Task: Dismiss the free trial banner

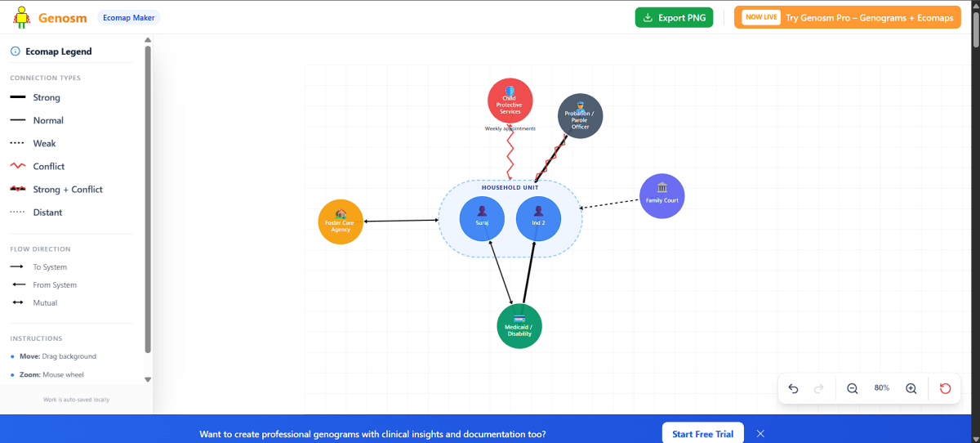Action: [760, 433]
